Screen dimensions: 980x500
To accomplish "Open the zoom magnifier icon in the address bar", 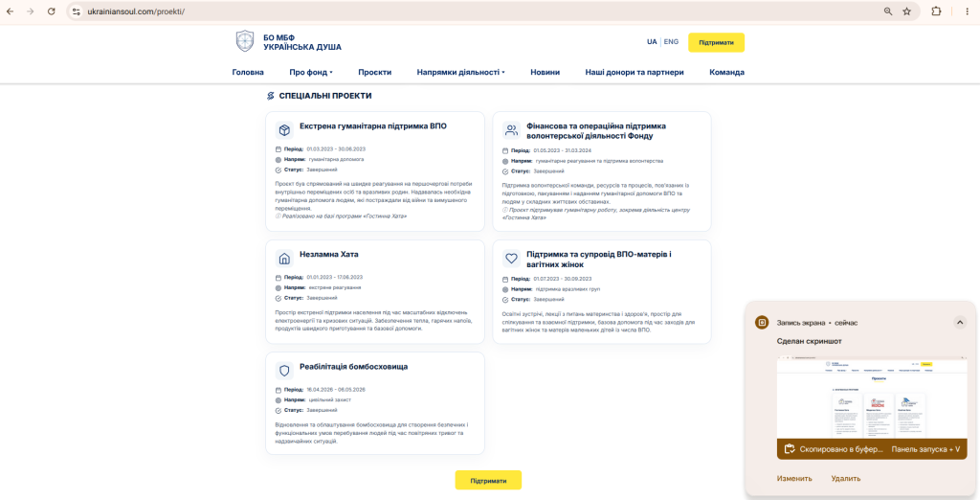I will (x=888, y=11).
